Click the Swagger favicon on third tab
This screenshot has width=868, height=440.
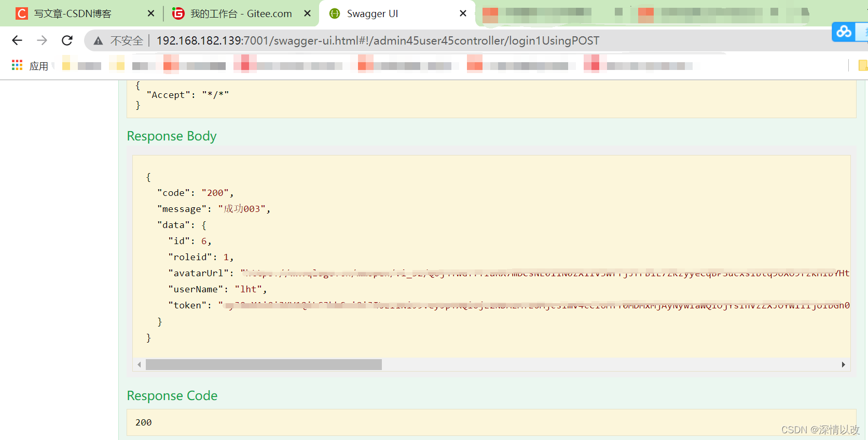[x=335, y=13]
